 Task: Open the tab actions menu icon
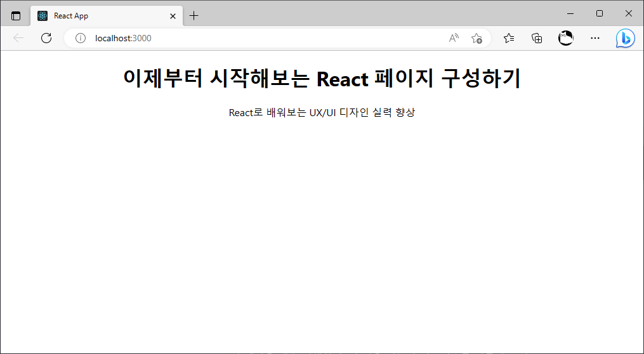point(16,16)
